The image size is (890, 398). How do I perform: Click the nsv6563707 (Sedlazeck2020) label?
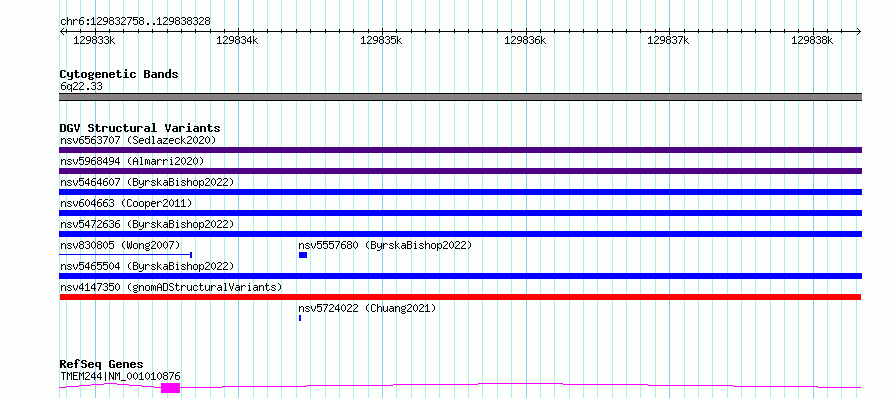(x=138, y=140)
